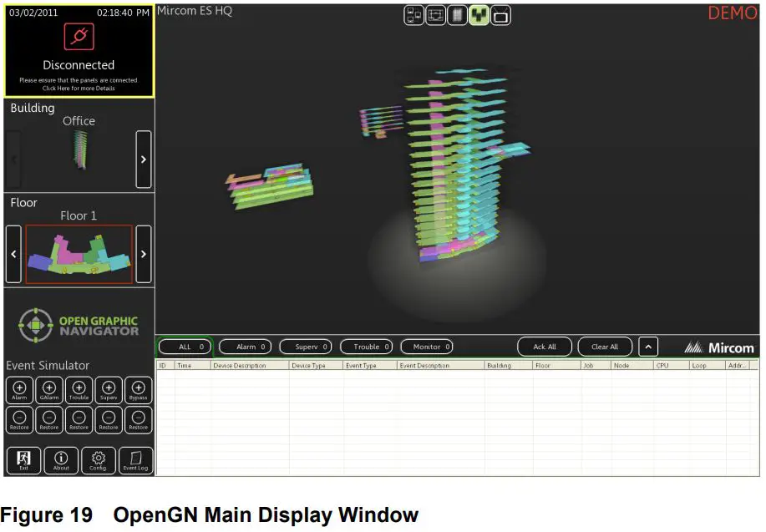
Task: Open the Event Log button
Action: pos(136,460)
